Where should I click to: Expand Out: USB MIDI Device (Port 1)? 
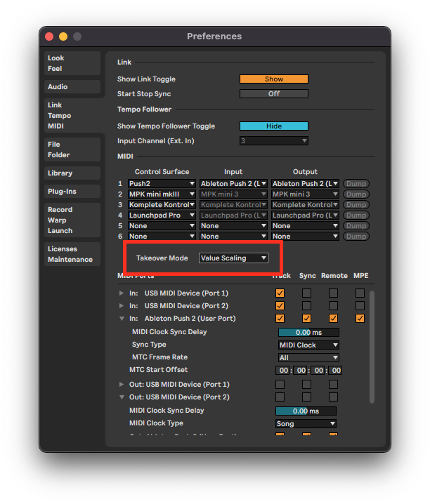click(x=122, y=385)
